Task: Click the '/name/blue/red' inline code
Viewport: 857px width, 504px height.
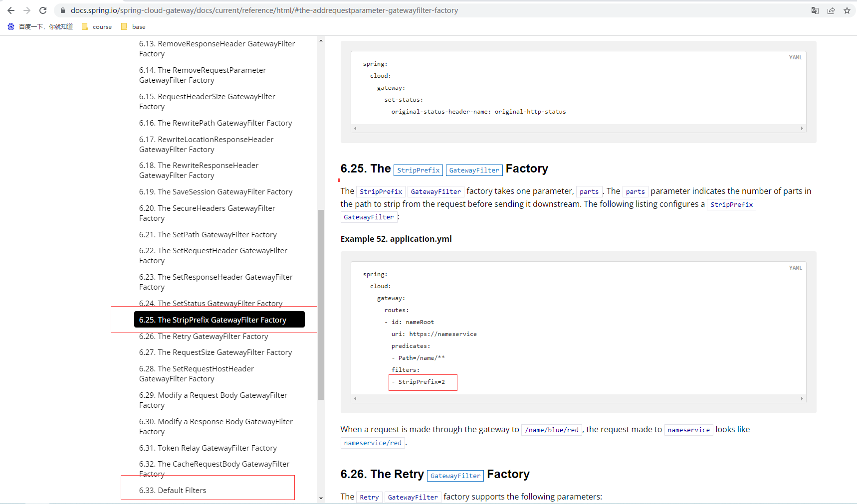Action: 552,430
